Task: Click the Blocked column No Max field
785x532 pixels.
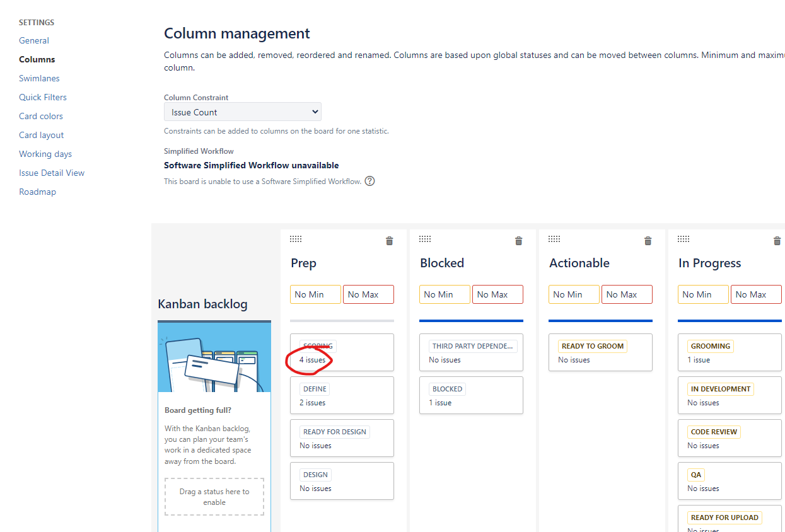Action: (x=497, y=294)
